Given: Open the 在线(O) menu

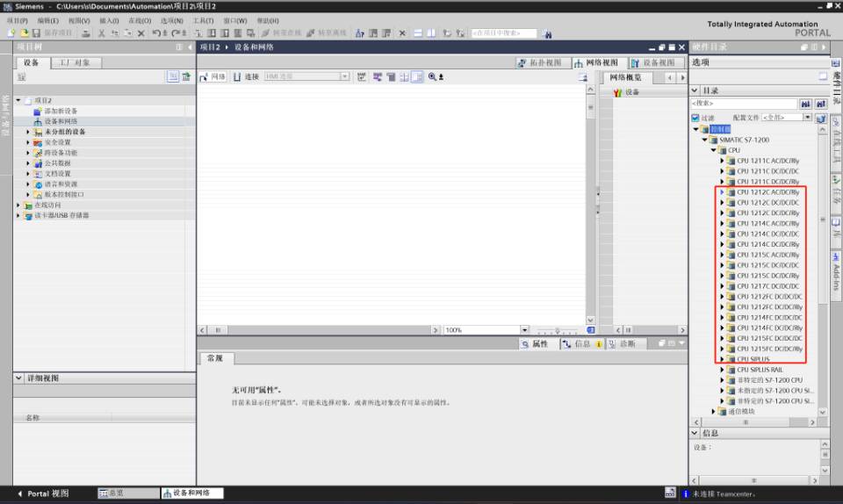Looking at the screenshot, I should (140, 20).
